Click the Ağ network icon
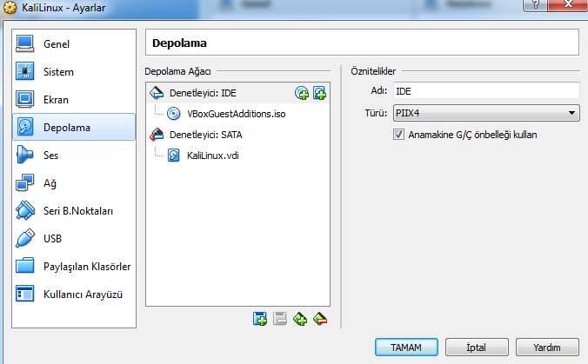Screen dimensions: 588x364 point(24,182)
